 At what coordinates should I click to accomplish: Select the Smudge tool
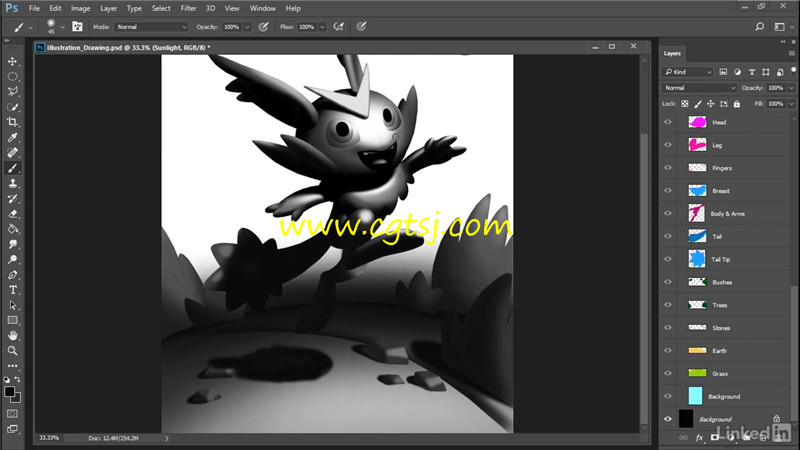pos(12,244)
